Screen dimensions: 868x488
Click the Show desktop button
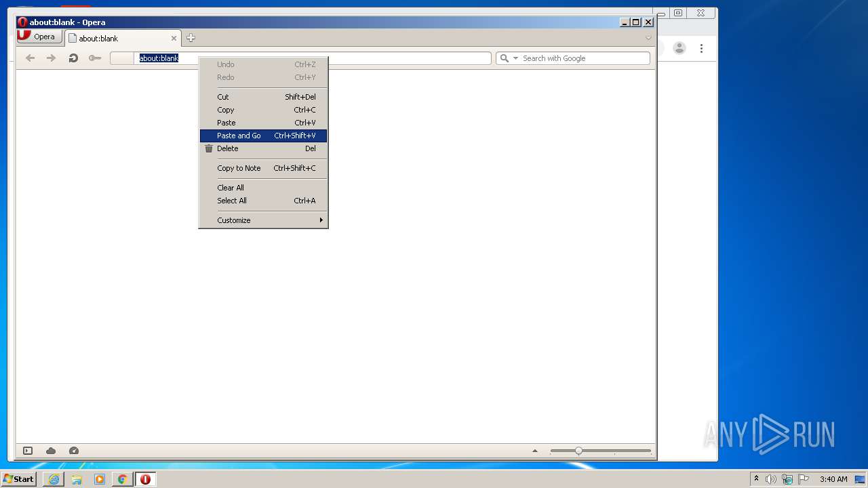(861, 479)
